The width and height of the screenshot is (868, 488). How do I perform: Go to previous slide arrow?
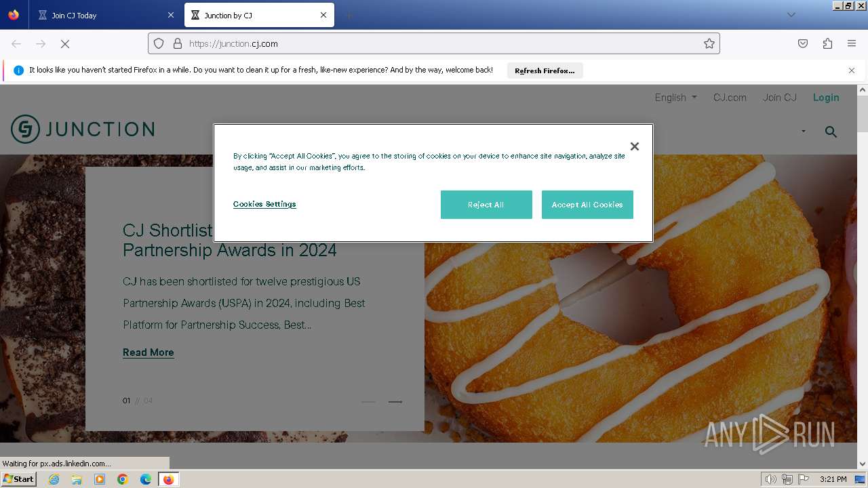368,402
